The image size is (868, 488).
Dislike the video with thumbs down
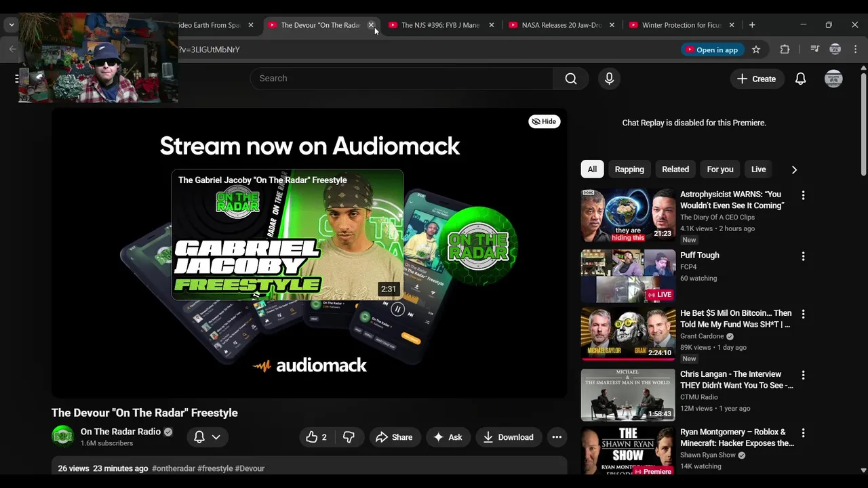coord(349,437)
